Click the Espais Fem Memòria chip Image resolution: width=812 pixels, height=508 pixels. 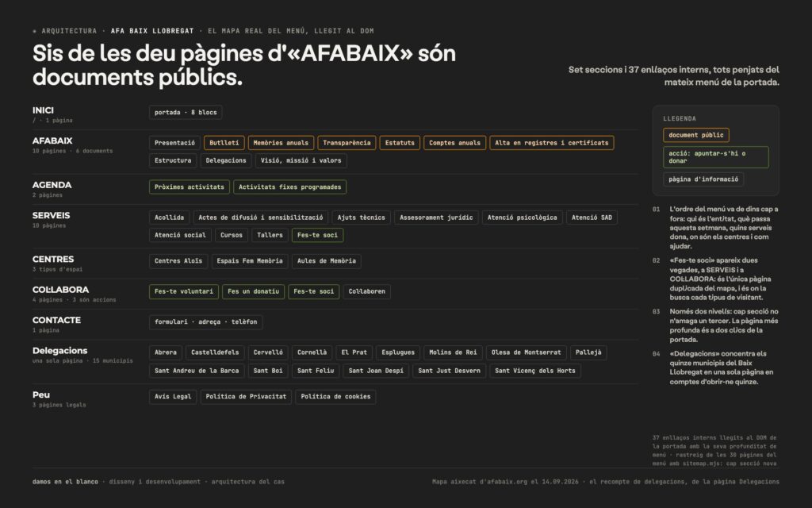coord(250,261)
